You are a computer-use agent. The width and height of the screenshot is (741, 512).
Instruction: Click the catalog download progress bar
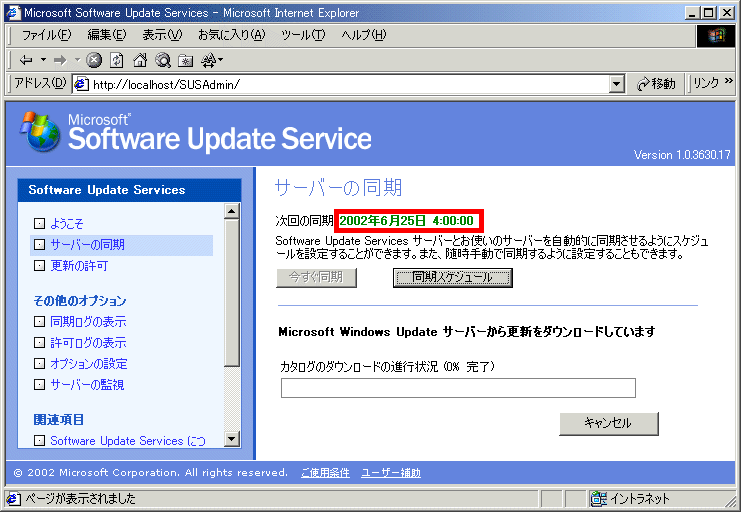[458, 388]
